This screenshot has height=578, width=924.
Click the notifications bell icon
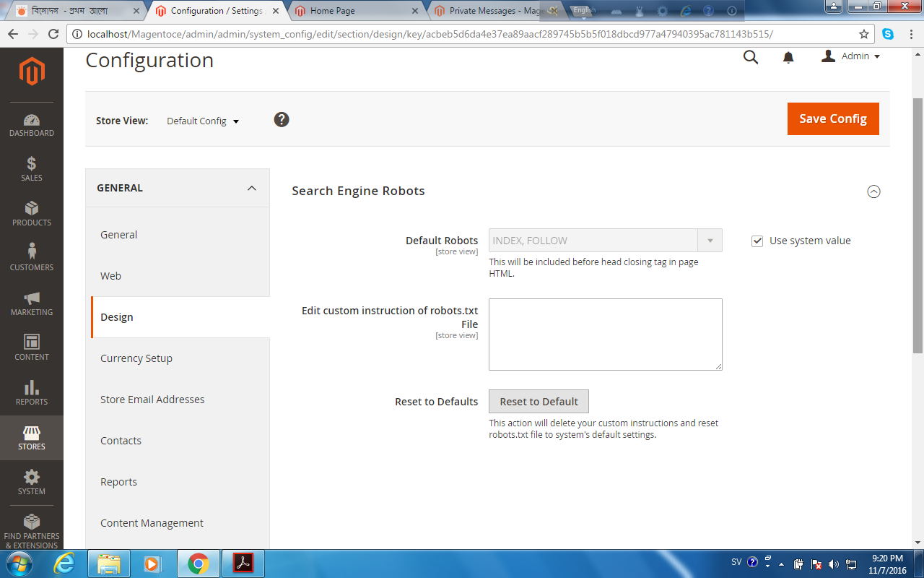pyautogui.click(x=788, y=56)
